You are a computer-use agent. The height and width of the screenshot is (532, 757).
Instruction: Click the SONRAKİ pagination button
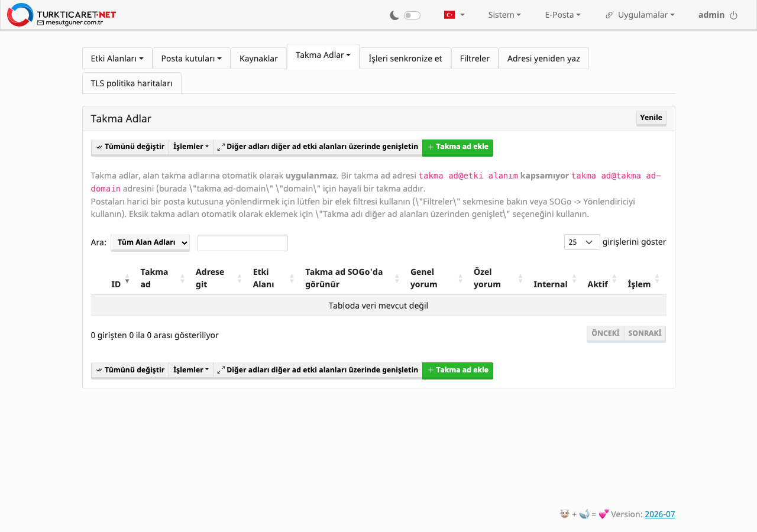click(645, 333)
